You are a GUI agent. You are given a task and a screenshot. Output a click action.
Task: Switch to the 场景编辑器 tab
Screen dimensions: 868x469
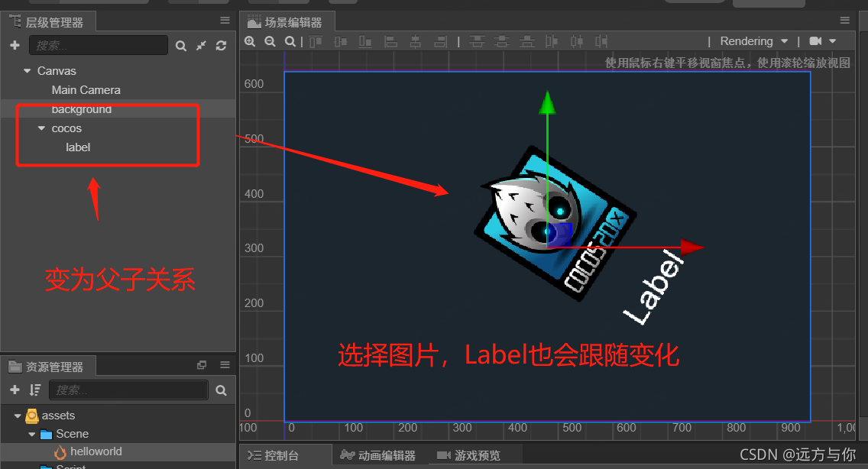287,22
